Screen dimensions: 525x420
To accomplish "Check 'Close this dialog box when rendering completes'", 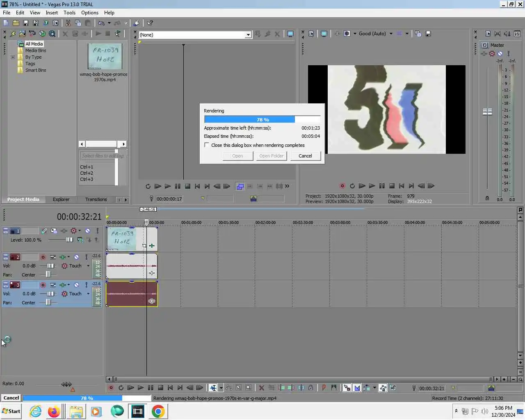I will click(207, 145).
